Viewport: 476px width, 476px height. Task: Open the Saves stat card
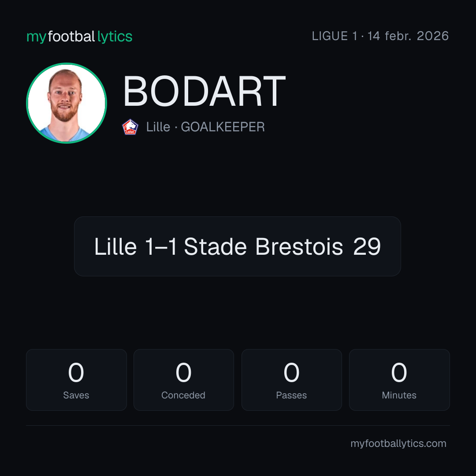76,380
